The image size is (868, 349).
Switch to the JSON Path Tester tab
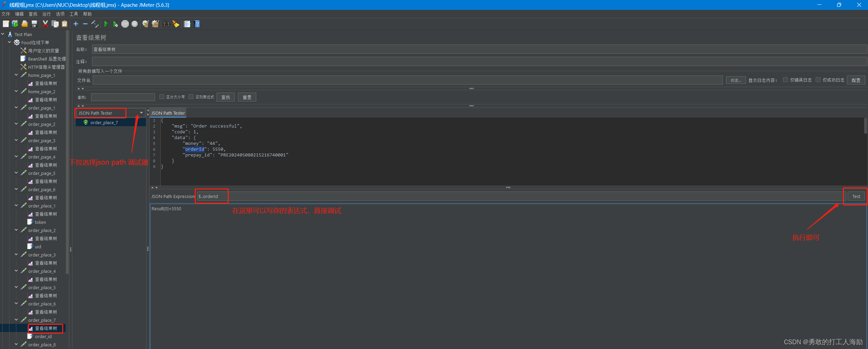(x=168, y=113)
